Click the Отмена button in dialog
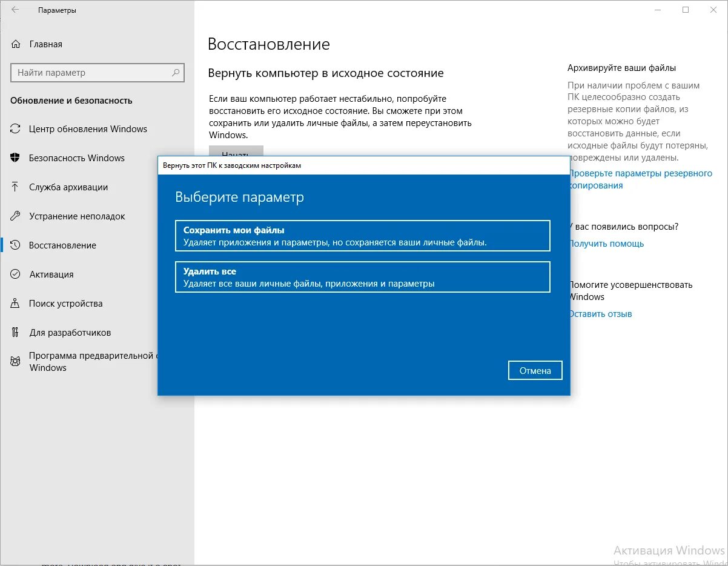This screenshot has height=566, width=728. 535,370
